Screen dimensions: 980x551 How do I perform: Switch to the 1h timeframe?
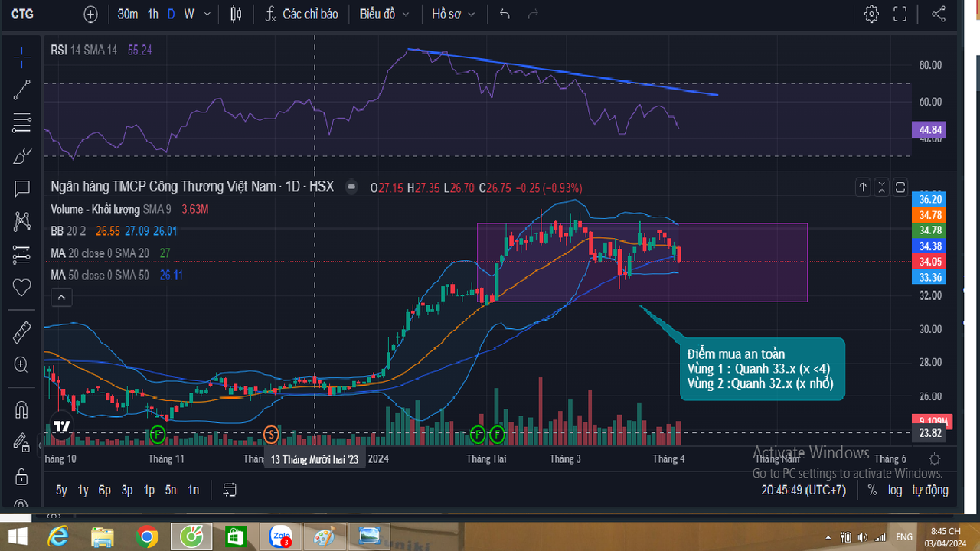click(153, 14)
